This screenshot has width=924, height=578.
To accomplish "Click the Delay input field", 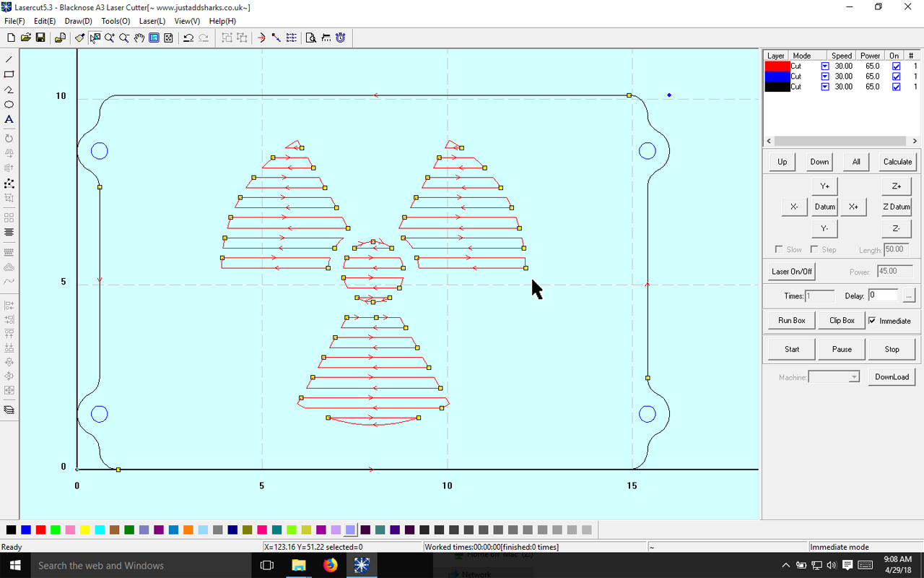I will click(x=884, y=295).
